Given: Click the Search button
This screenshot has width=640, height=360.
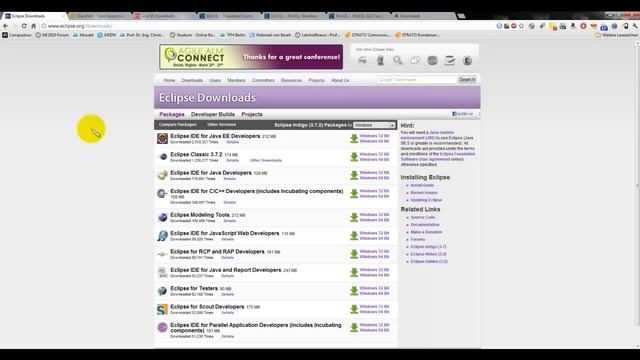Looking at the screenshot, I should 467,80.
